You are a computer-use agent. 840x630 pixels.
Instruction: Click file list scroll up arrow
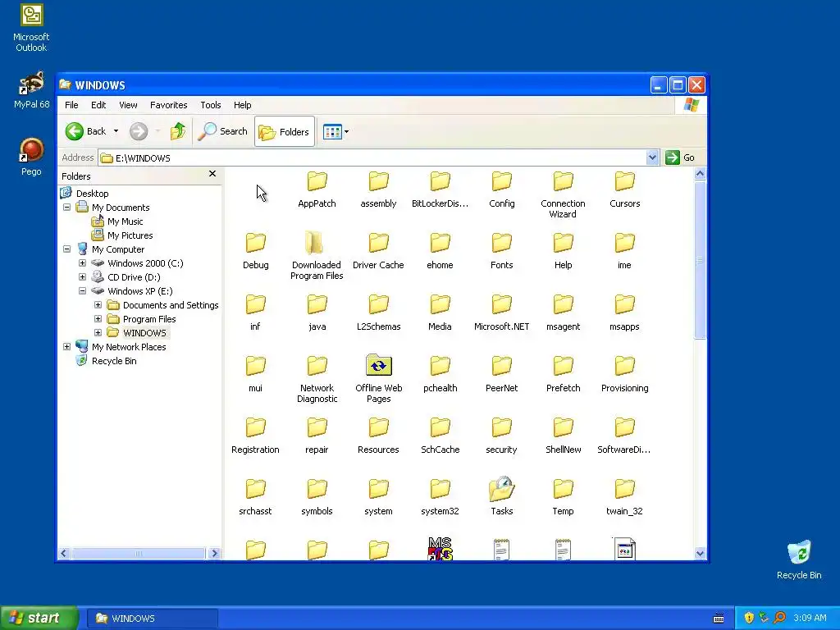pyautogui.click(x=700, y=174)
